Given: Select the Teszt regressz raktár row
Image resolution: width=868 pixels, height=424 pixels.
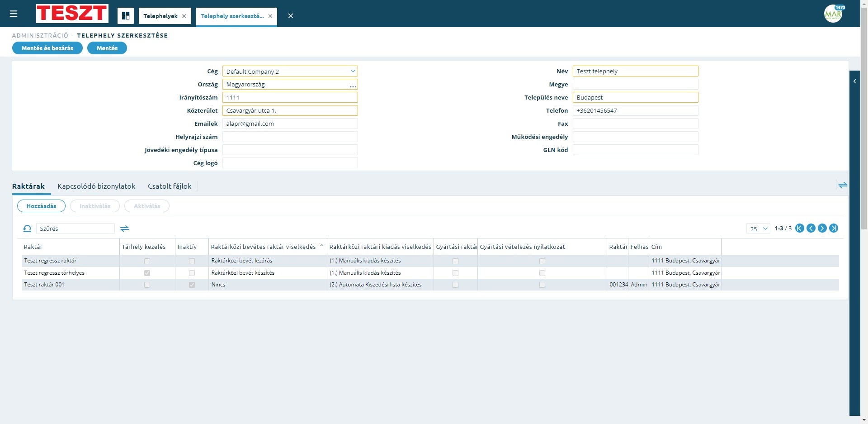Looking at the screenshot, I should click(x=430, y=261).
